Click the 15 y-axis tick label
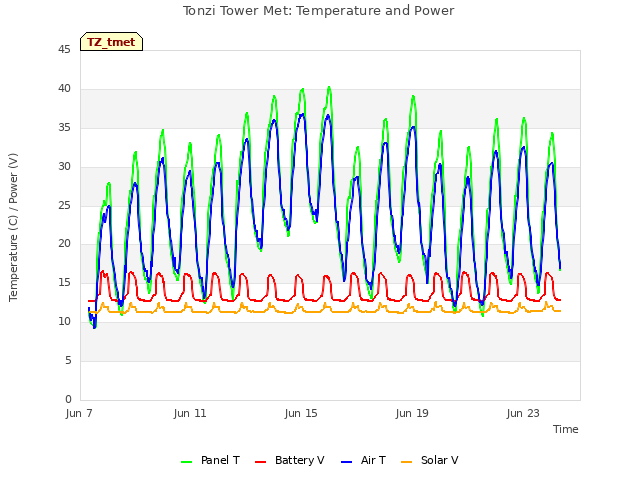640x480 pixels. click(x=64, y=282)
